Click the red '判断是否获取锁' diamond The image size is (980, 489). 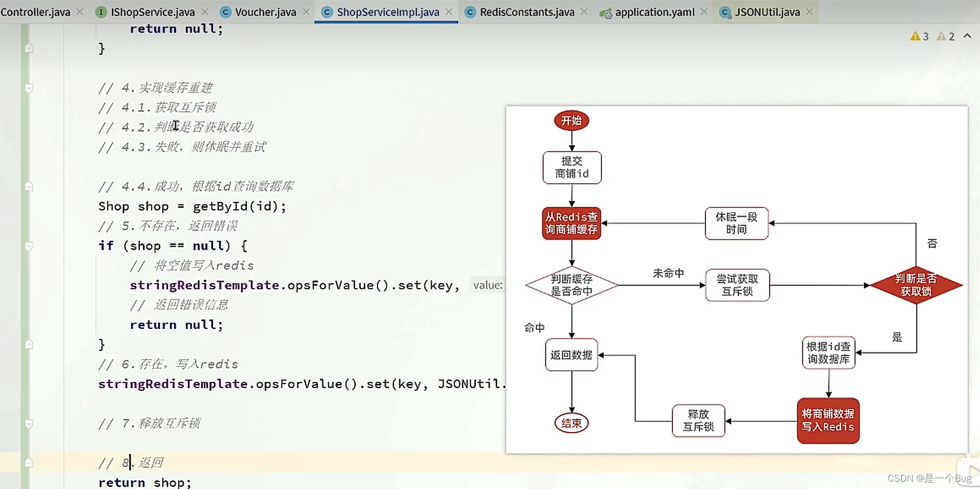pos(916,285)
